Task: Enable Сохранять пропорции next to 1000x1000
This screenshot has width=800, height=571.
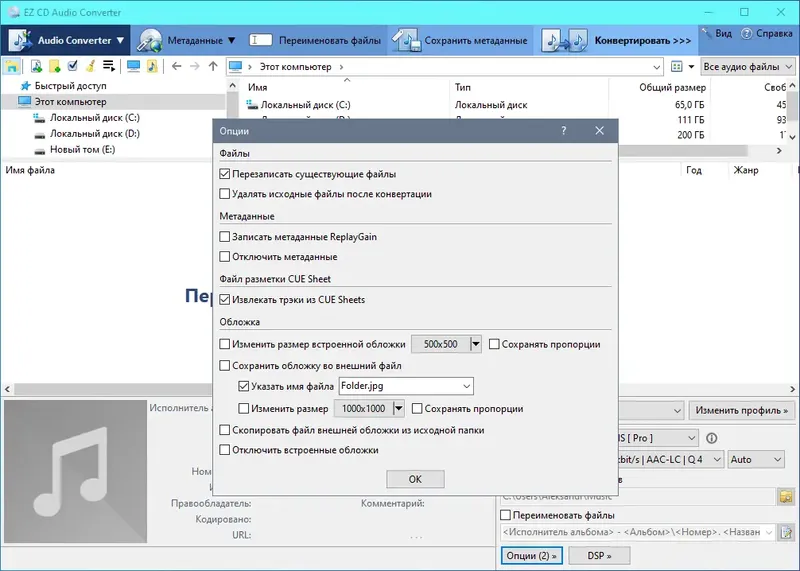Action: [x=417, y=409]
